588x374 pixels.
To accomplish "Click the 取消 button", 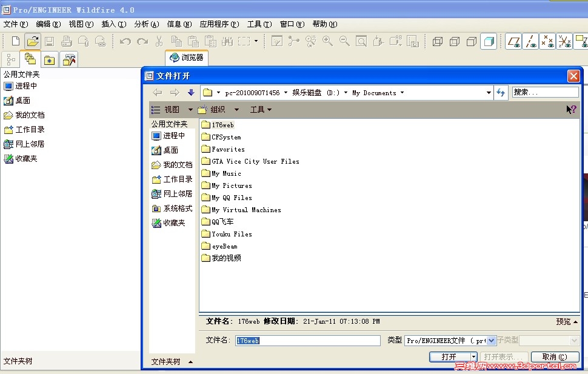I will 555,357.
